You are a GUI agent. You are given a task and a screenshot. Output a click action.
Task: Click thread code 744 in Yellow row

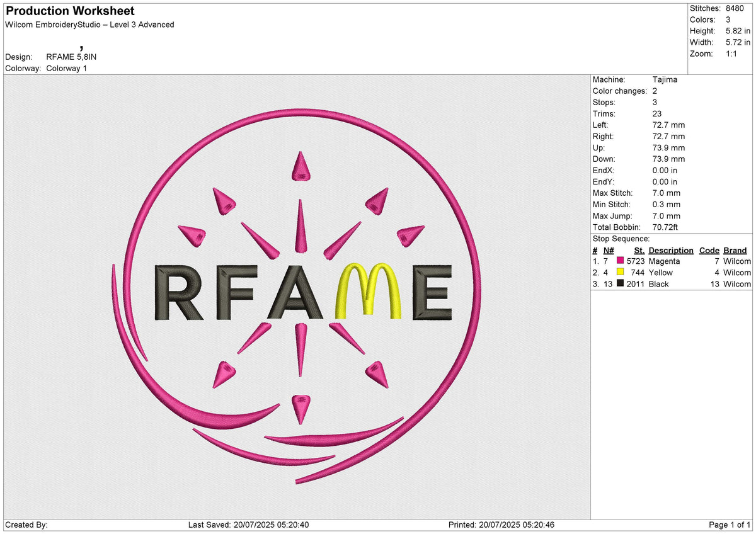638,272
